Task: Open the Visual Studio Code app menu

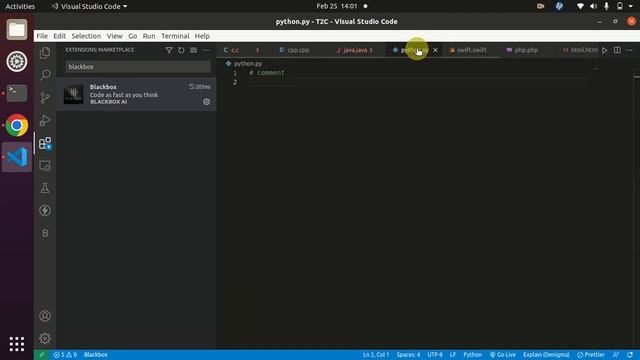Action: [x=89, y=6]
